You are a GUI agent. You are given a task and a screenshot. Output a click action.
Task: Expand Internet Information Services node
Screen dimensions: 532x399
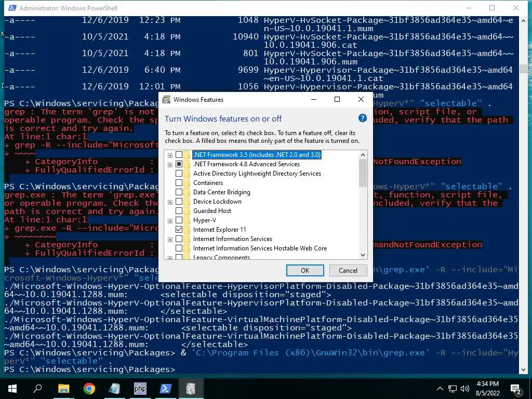pyautogui.click(x=170, y=240)
